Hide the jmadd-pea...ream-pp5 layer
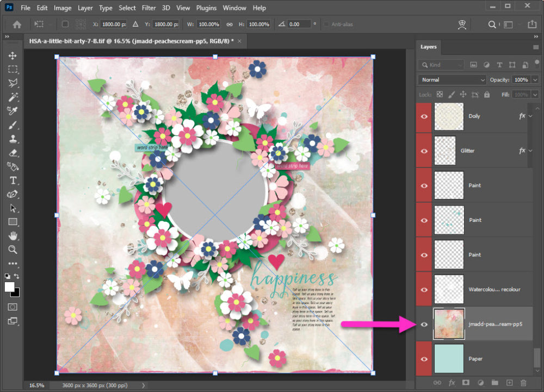The width and height of the screenshot is (544, 392). 424,325
